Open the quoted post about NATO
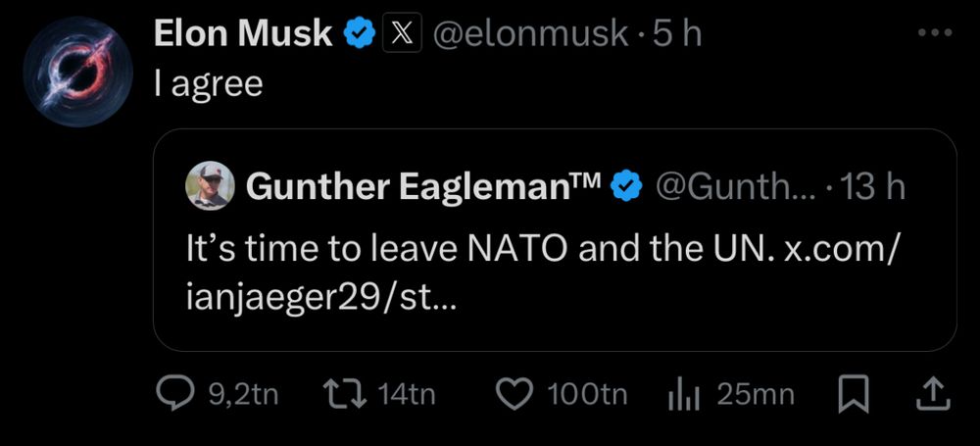This screenshot has height=446, width=980. (555, 240)
